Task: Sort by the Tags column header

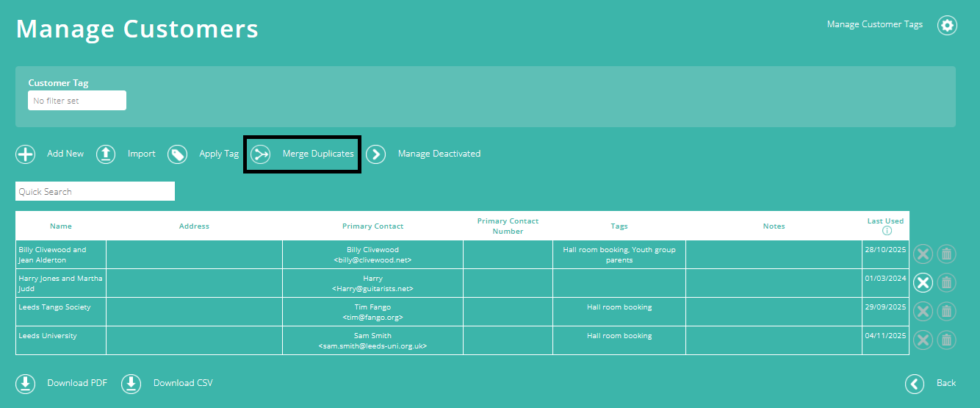Action: point(619,226)
